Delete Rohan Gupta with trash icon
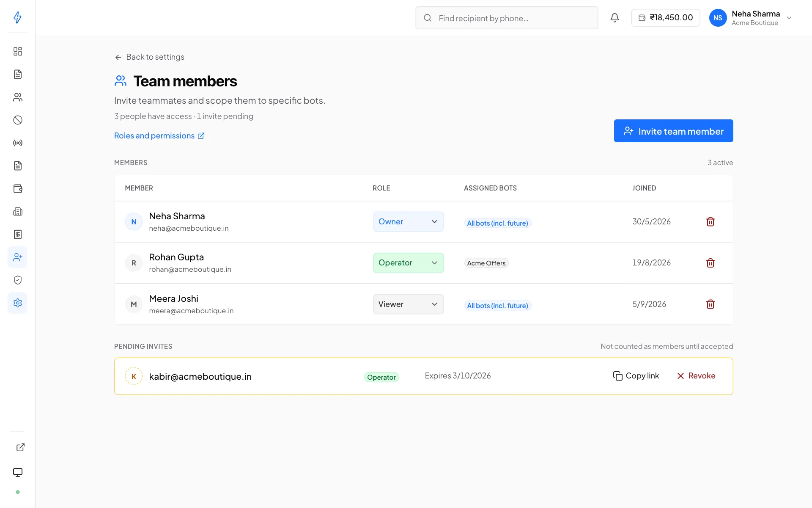812x508 pixels. coord(710,263)
